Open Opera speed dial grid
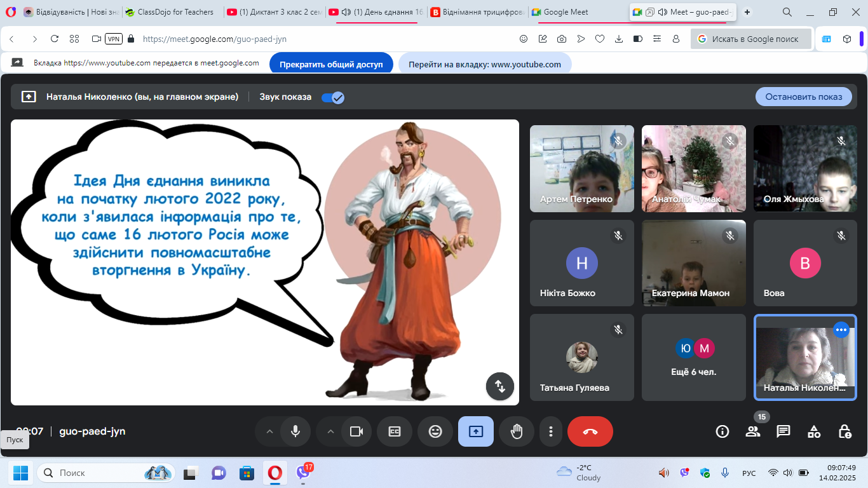868x488 pixels. coord(74,39)
